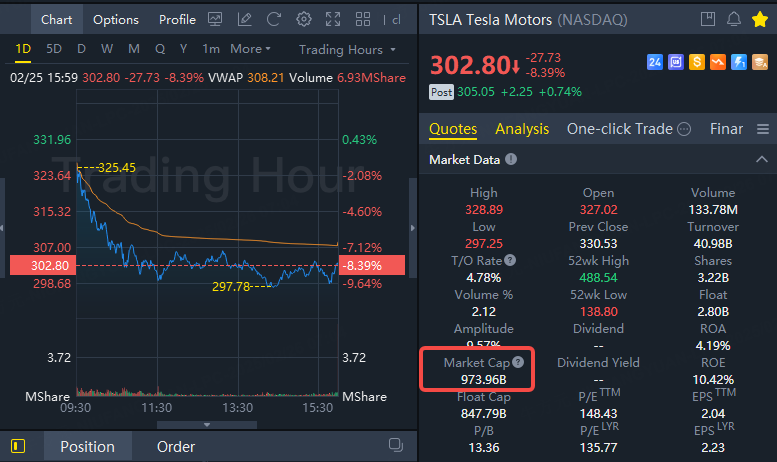Click the save layout icon beside TSLA title
The image size is (777, 462).
click(708, 19)
